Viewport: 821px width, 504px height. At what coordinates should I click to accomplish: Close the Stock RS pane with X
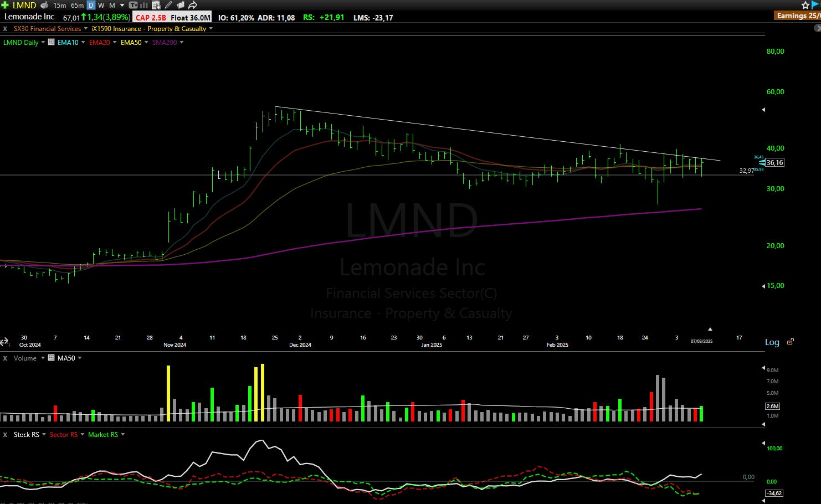(5, 435)
